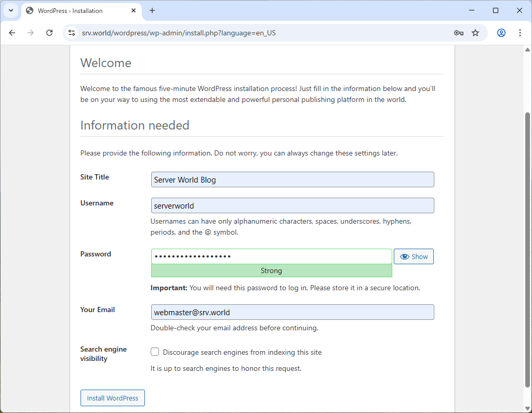Show the typed password with the eye toggle
The image size is (532, 413).
(414, 256)
